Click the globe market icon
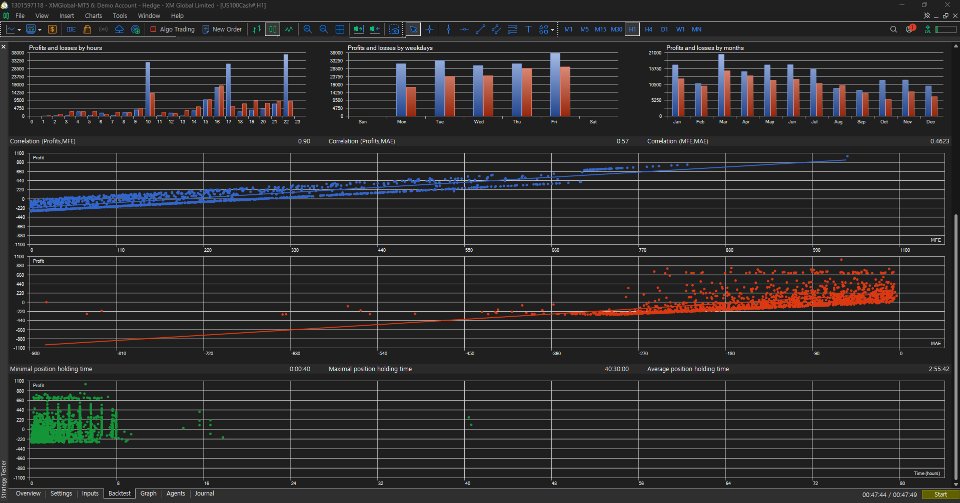960x503 pixels. 135,29
